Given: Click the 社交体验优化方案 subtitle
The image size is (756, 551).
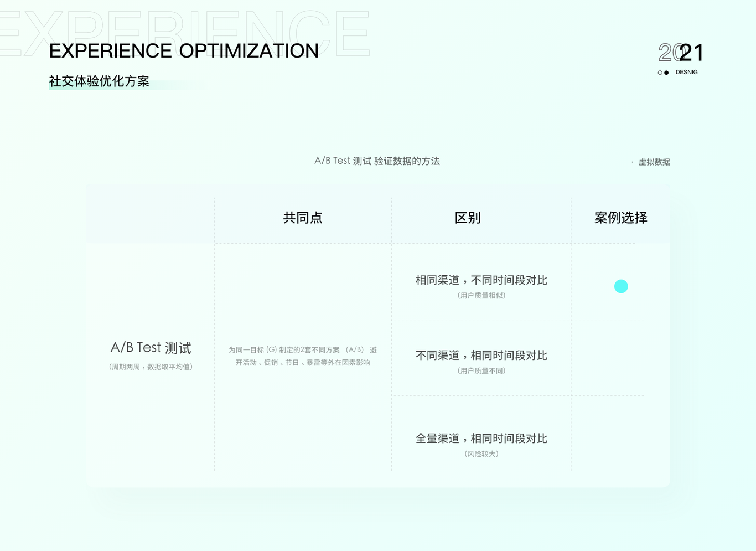Looking at the screenshot, I should [x=99, y=81].
